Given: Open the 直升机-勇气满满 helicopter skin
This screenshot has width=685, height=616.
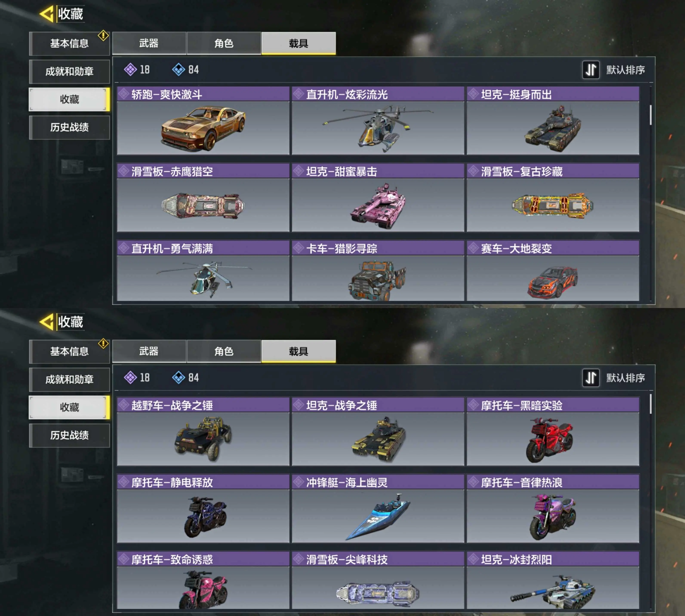Looking at the screenshot, I should pyautogui.click(x=203, y=270).
